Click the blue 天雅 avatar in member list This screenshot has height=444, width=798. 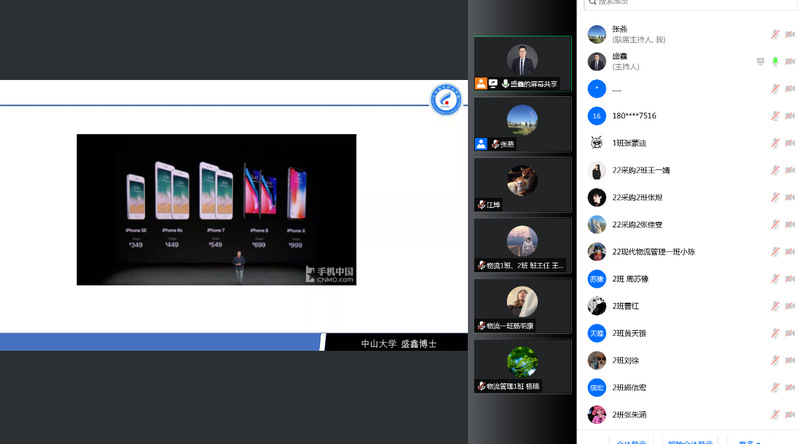click(596, 333)
